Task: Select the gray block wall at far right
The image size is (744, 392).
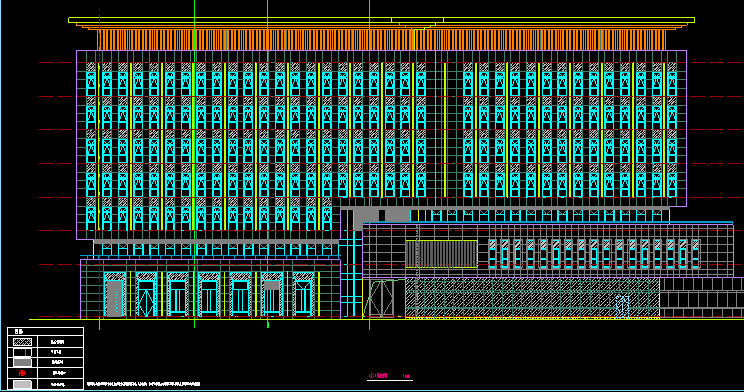Action: coord(702,298)
